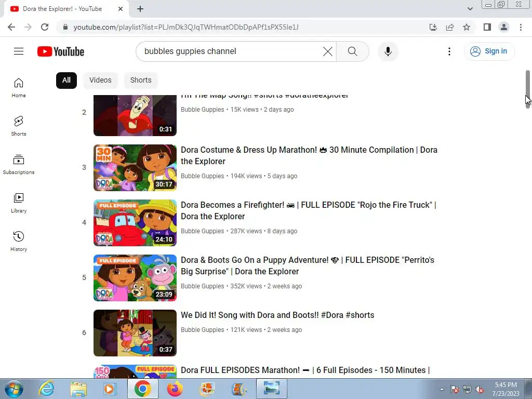The width and height of the screenshot is (532, 399).
Task: Toggle the browser side panel icon
Action: 487,27
